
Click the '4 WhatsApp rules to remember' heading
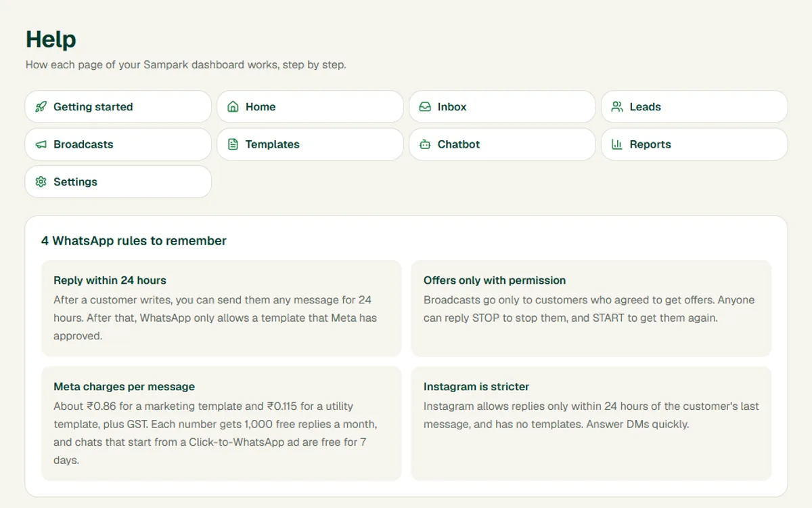pos(134,240)
